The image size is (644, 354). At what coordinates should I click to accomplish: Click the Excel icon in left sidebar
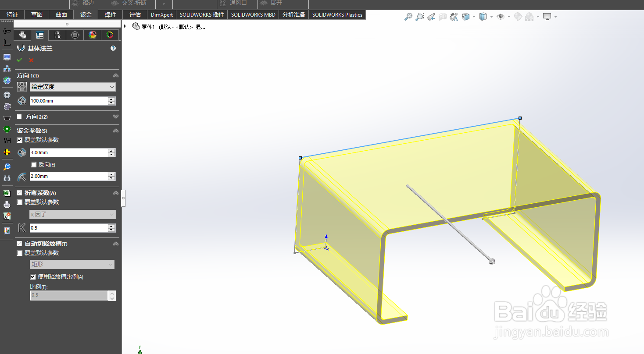coord(7,193)
